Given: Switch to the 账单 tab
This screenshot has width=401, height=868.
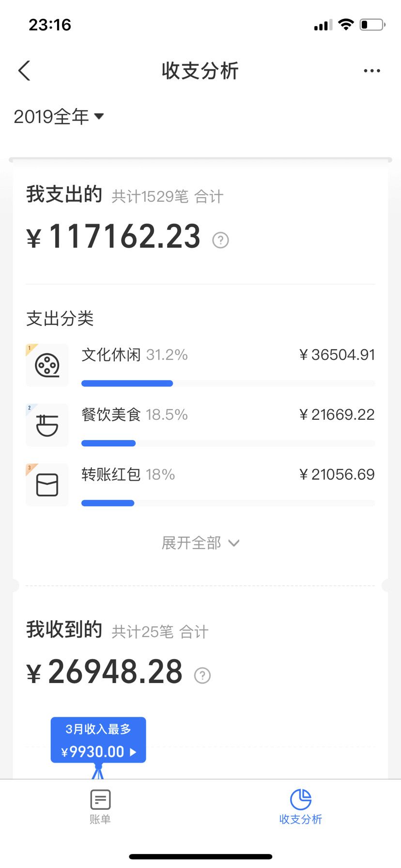Looking at the screenshot, I should 100,807.
